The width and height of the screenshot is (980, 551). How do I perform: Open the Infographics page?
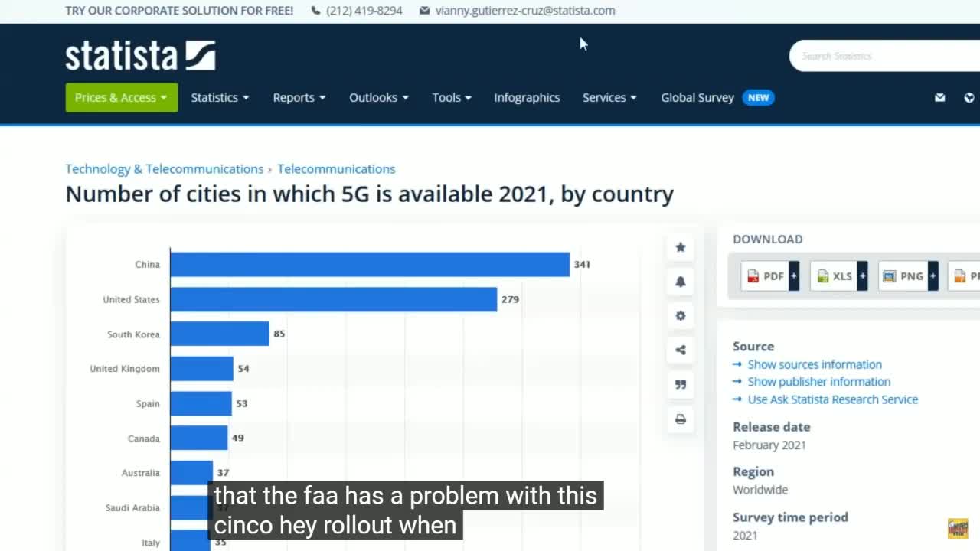point(527,97)
